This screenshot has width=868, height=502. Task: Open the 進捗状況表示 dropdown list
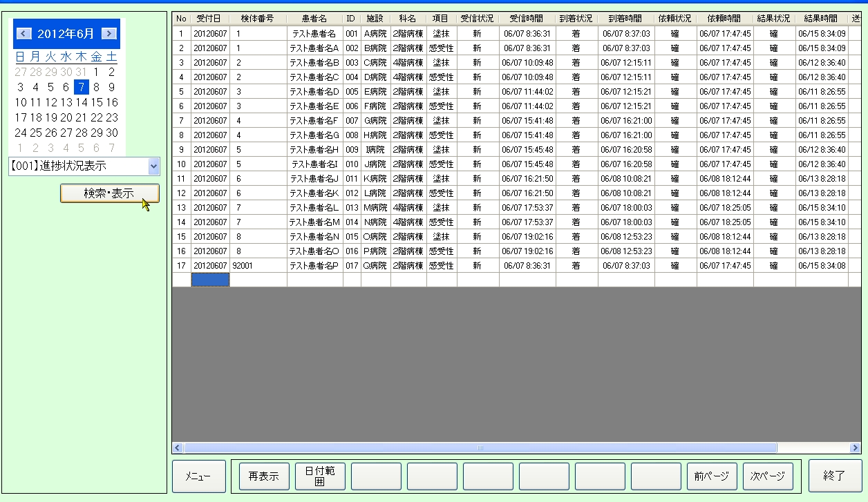153,166
